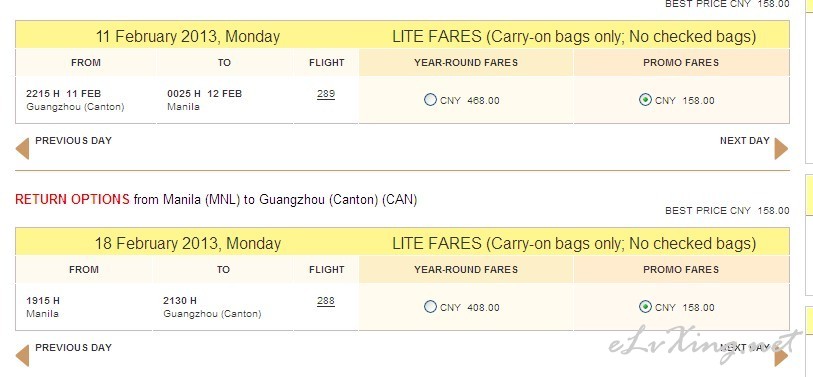Choose the CNY 408.00 year-round fare radio button
Screen dimensions: 813x377
pyautogui.click(x=430, y=306)
